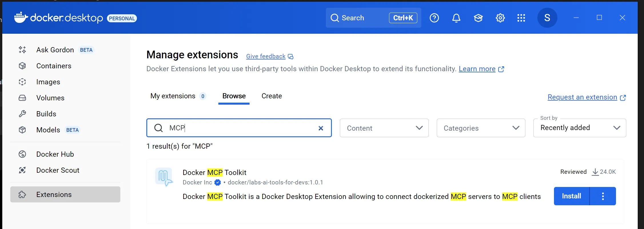Click the external link icon beside Learn more
Viewport: 644px width, 229px height.
pos(501,69)
